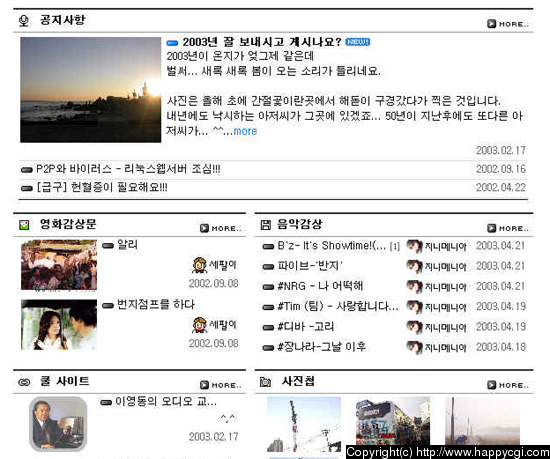
Task: Open P2P와 바이러스 notice
Action: [x=128, y=169]
